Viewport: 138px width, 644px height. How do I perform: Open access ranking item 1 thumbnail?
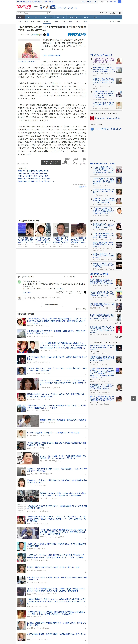tap(119, 61)
